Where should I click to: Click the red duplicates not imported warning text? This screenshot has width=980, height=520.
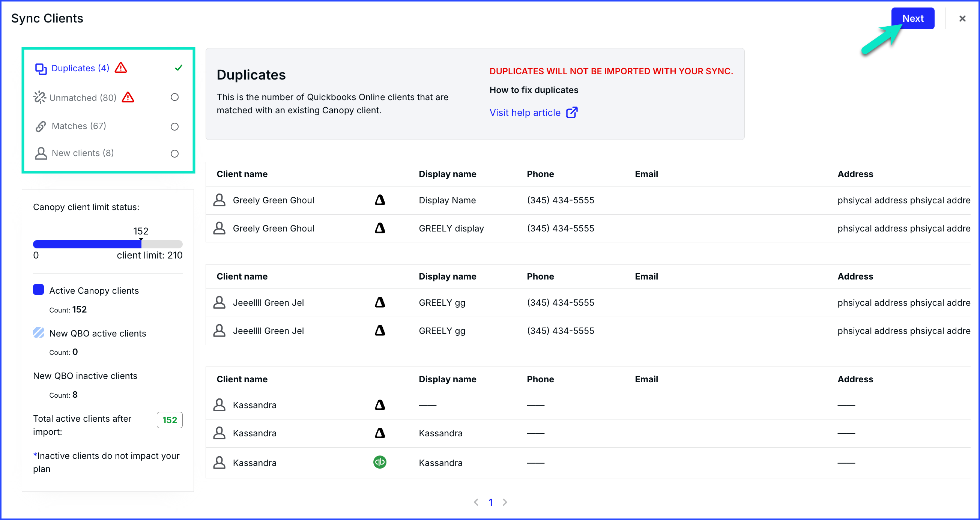coord(611,72)
